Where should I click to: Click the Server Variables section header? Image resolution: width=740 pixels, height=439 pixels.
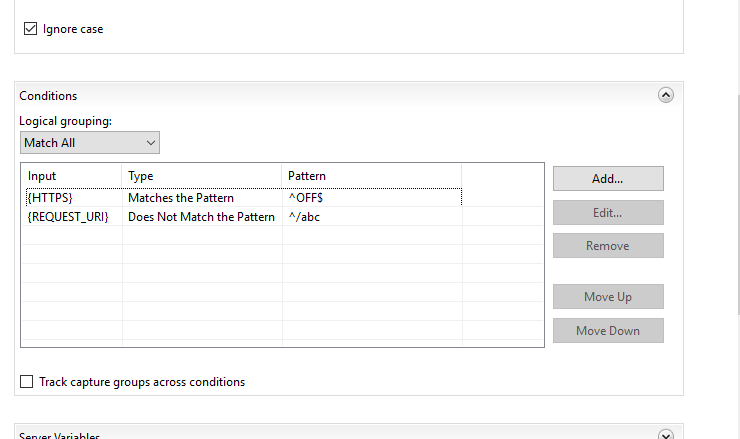click(x=60, y=435)
